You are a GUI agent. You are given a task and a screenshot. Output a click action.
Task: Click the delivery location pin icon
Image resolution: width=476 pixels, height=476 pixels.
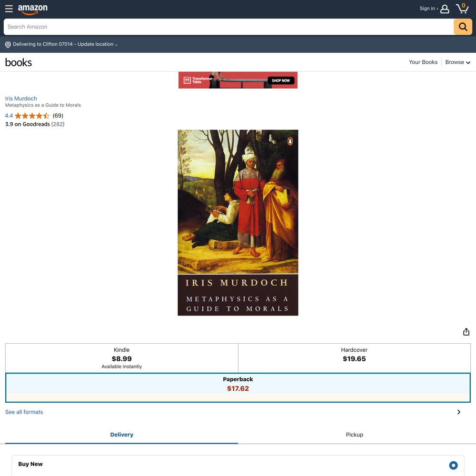pos(8,45)
